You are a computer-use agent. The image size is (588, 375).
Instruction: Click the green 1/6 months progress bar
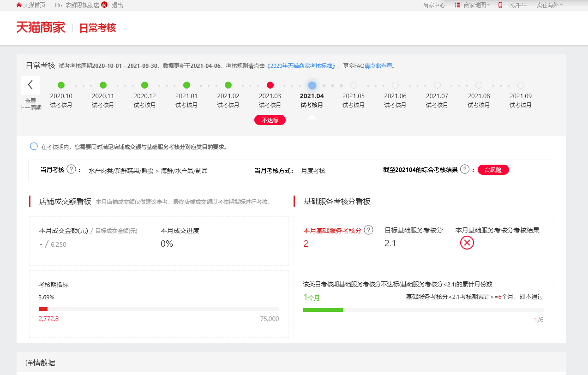pyautogui.click(x=323, y=310)
